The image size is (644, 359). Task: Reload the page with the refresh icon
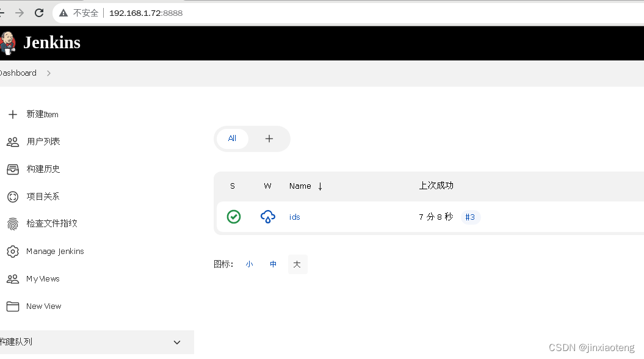click(39, 13)
